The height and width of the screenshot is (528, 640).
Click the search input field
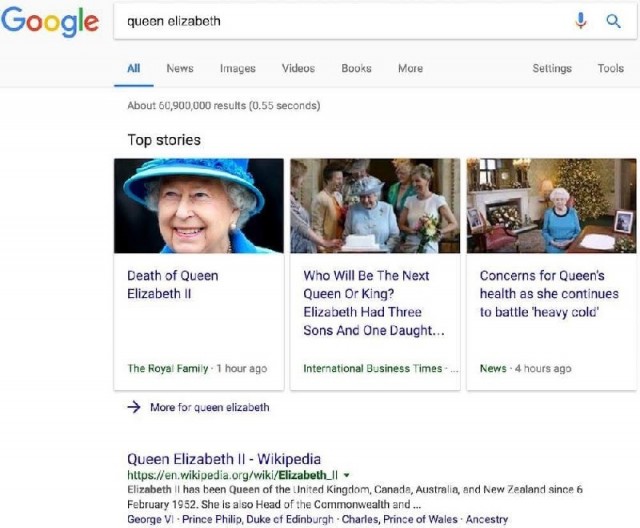pyautogui.click(x=340, y=21)
